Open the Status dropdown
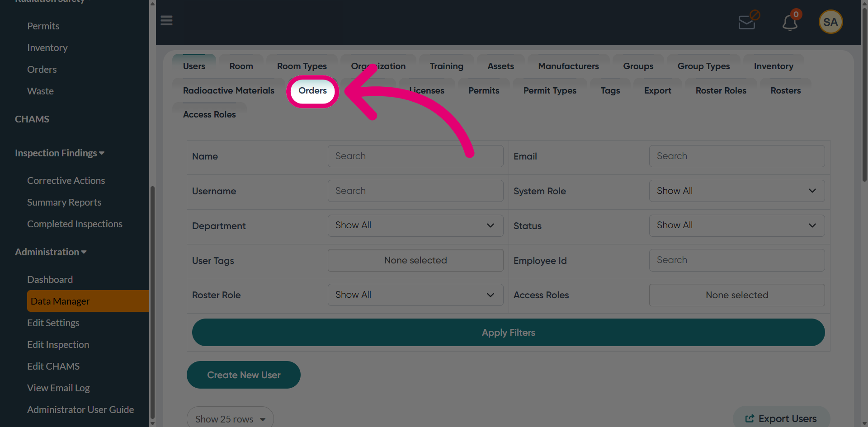This screenshot has width=868, height=427. (x=737, y=225)
